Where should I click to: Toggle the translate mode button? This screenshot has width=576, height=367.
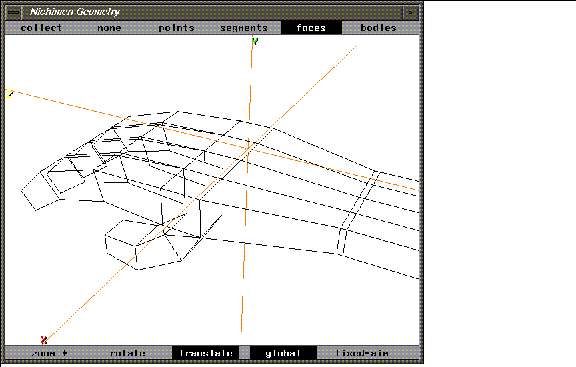(206, 353)
